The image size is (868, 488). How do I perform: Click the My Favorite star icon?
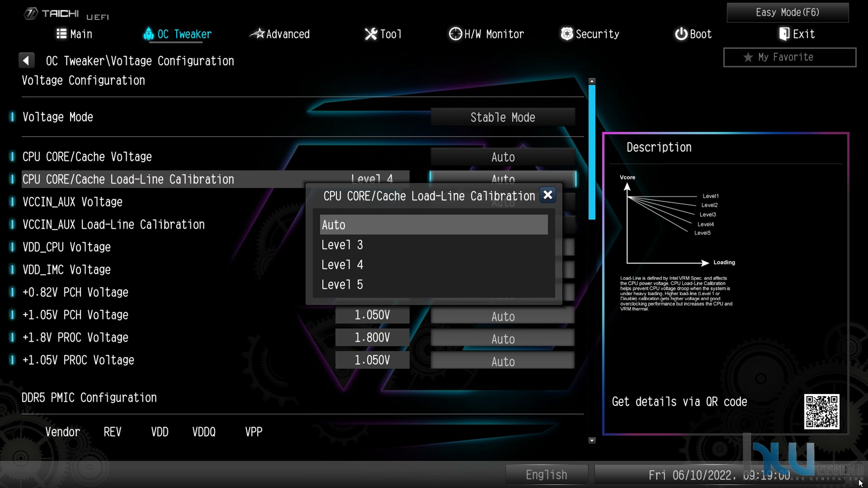pyautogui.click(x=748, y=57)
